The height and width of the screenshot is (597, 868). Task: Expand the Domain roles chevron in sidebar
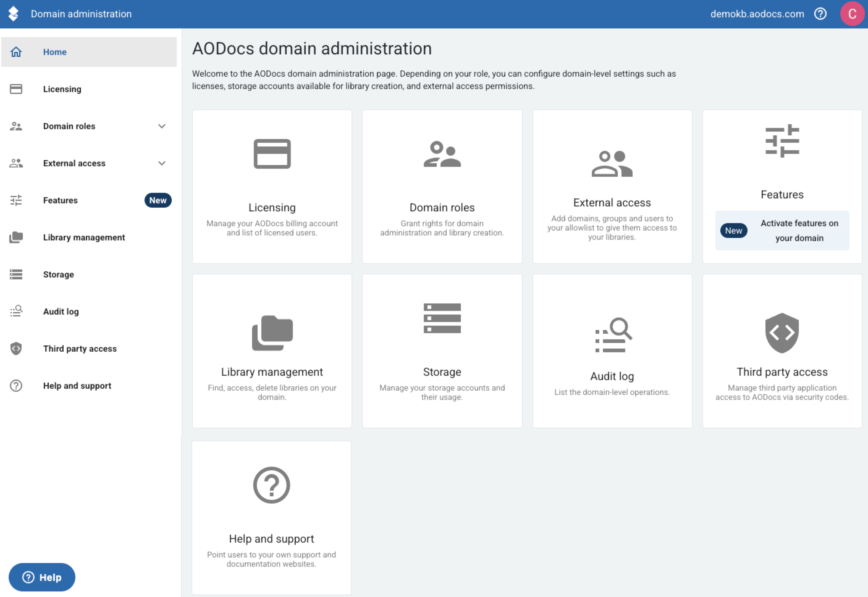pyautogui.click(x=162, y=126)
